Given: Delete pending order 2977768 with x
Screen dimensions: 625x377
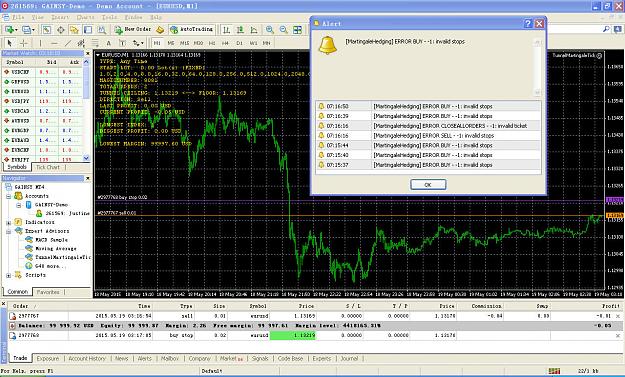Looking at the screenshot, I should (x=618, y=336).
